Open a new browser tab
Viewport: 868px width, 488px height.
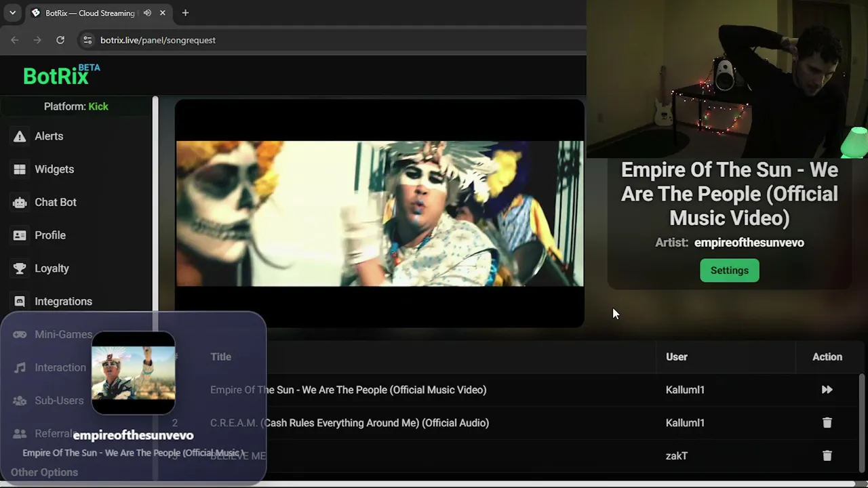[x=185, y=13]
